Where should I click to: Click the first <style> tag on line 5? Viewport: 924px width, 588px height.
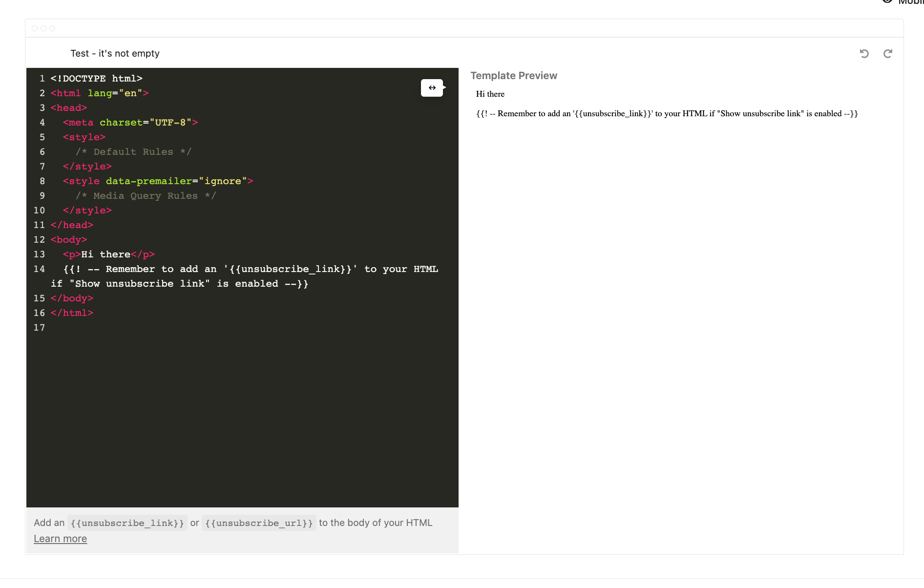(x=84, y=137)
